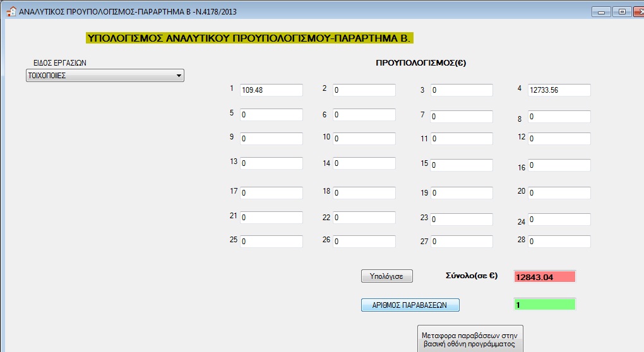
Task: Click budget input field number 25
Action: point(271,242)
